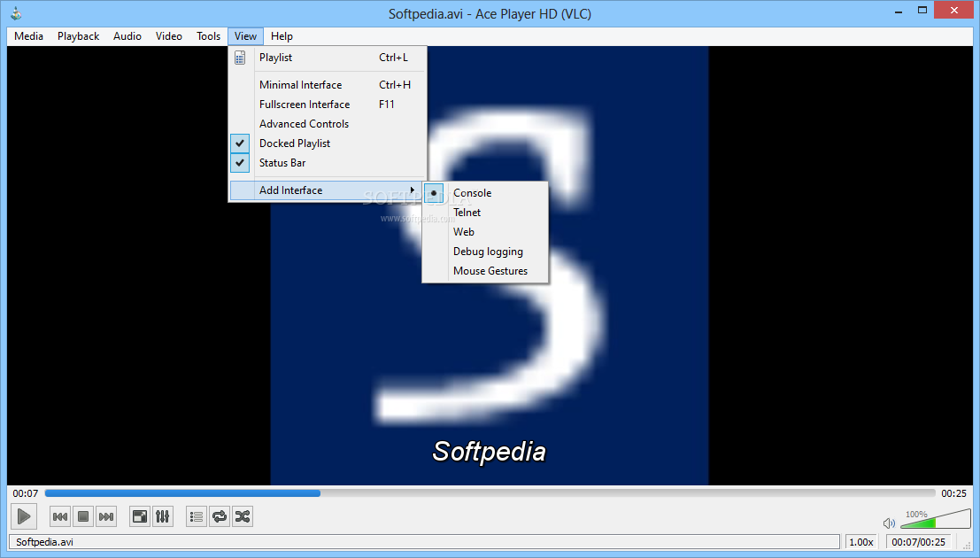This screenshot has width=980, height=558.
Task: Select the Console interface radio option
Action: pyautogui.click(x=485, y=193)
